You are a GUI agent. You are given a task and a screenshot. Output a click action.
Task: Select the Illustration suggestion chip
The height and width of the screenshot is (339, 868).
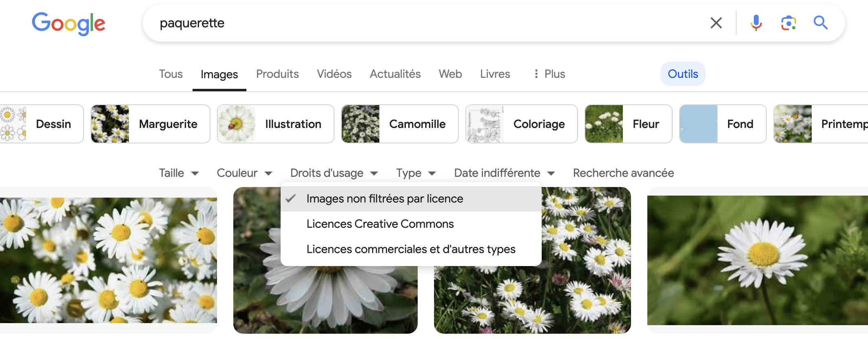pyautogui.click(x=275, y=124)
